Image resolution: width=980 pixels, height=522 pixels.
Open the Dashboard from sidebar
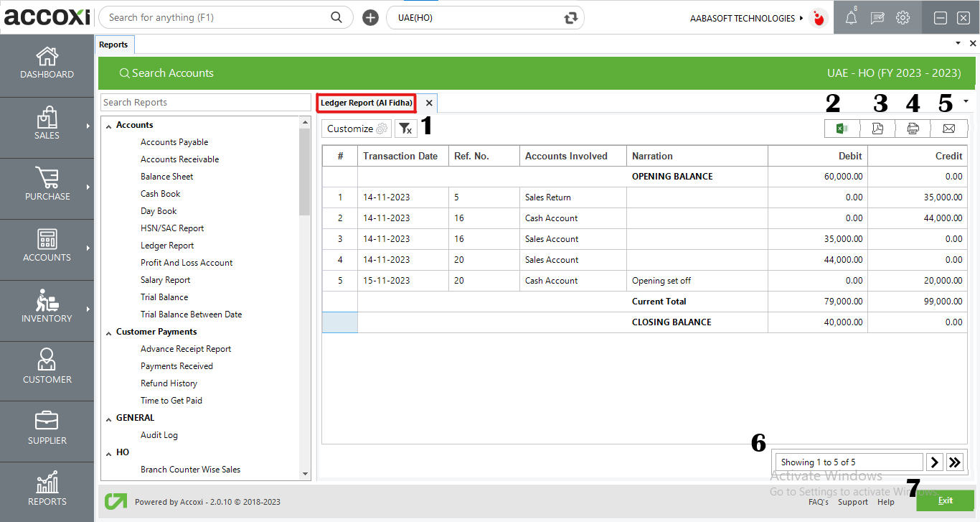click(x=47, y=63)
